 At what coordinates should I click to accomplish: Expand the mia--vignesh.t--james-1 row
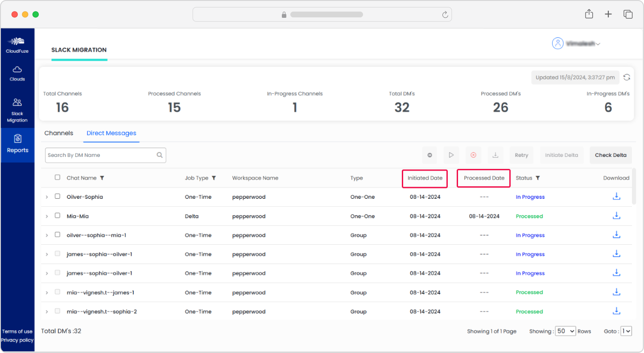(47, 293)
